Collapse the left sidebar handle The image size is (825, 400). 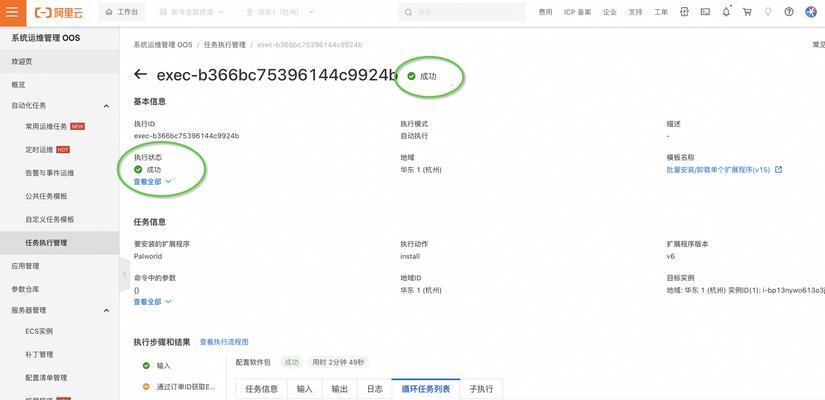click(x=125, y=274)
